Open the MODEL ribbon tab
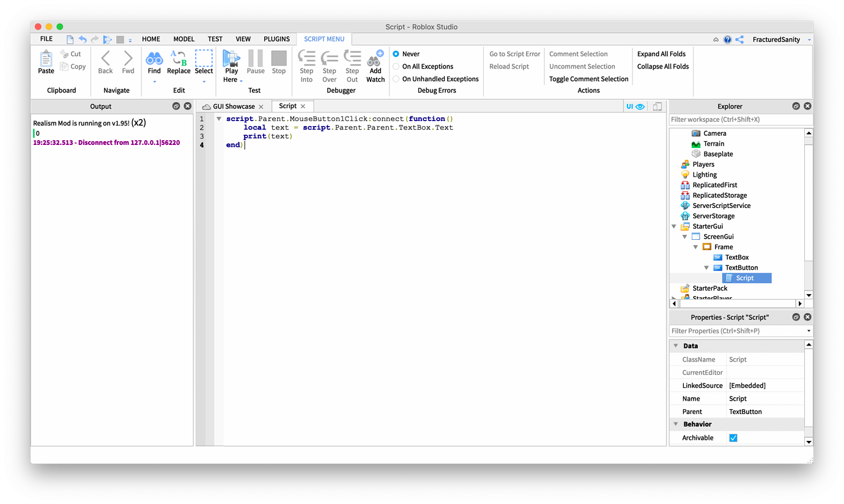Screen dimensions: 844x504 (x=183, y=39)
